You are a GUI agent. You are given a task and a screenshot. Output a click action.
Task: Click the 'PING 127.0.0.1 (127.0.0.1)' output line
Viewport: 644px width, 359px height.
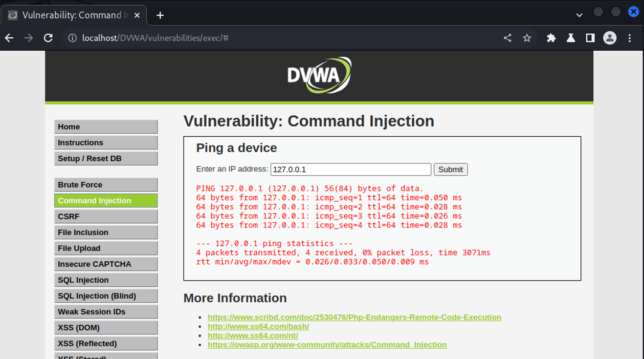(310, 188)
